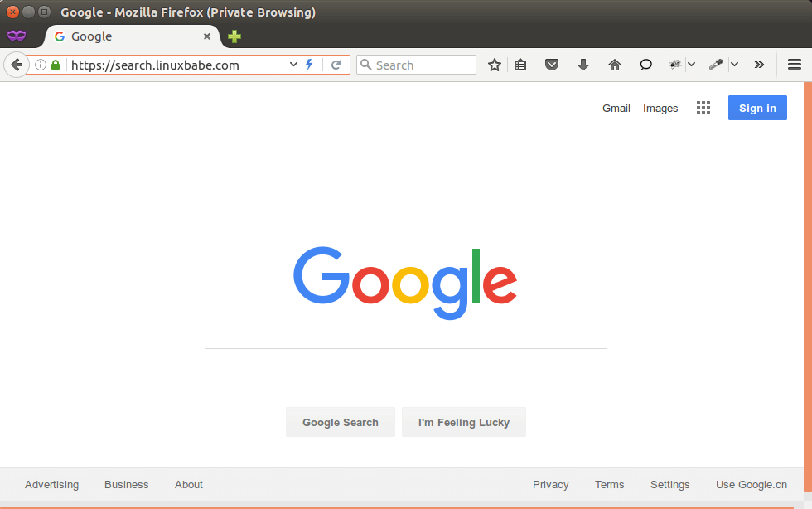Bookmark this page with the star icon
Screen dimensions: 812x509
(x=495, y=65)
